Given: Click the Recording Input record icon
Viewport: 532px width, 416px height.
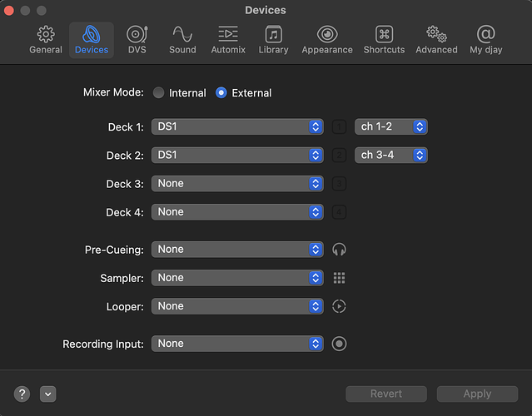Looking at the screenshot, I should pyautogui.click(x=339, y=344).
